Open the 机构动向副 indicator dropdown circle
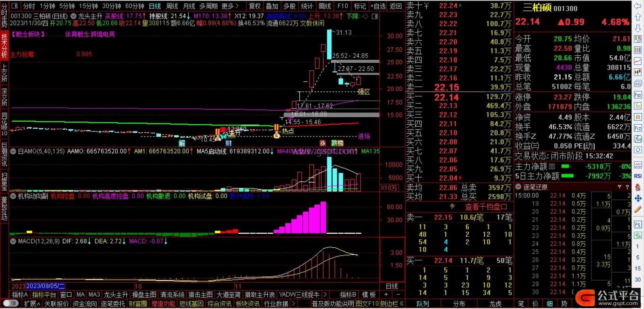Image resolution: width=644 pixels, height=309 pixels. coord(13,196)
